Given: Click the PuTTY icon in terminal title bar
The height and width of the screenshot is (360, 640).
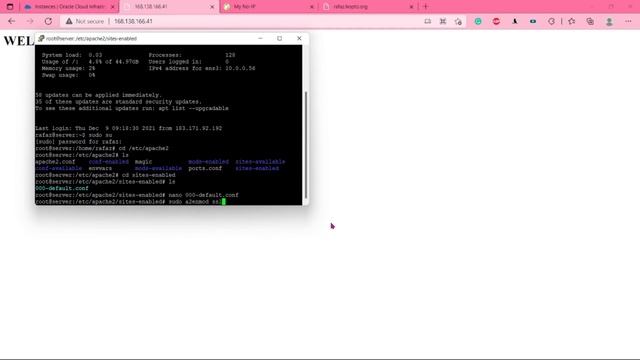Looking at the screenshot, I should (41, 38).
